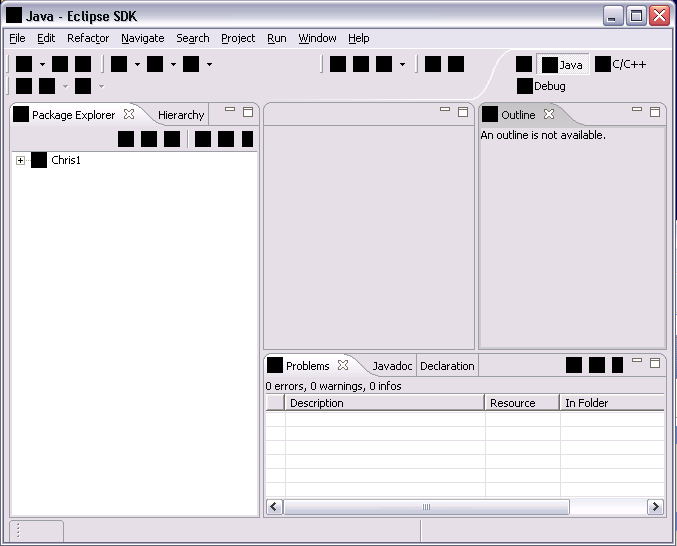
Task: Click the Open Perspective icon left of Java
Action: point(524,64)
